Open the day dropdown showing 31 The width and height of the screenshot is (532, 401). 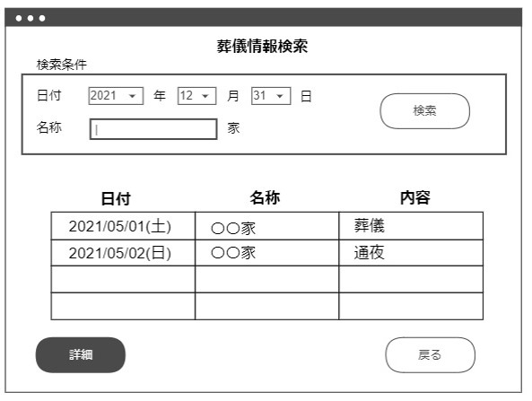(271, 96)
